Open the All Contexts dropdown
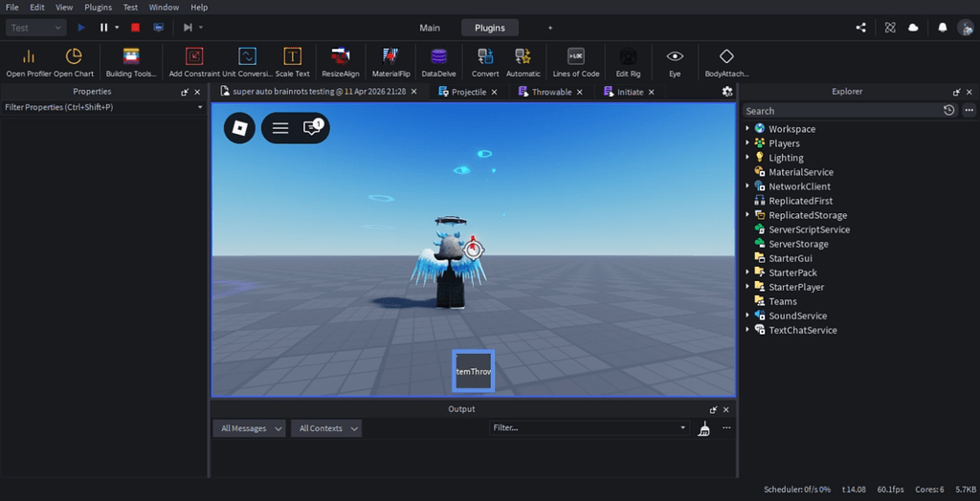The width and height of the screenshot is (980, 501). pyautogui.click(x=327, y=428)
